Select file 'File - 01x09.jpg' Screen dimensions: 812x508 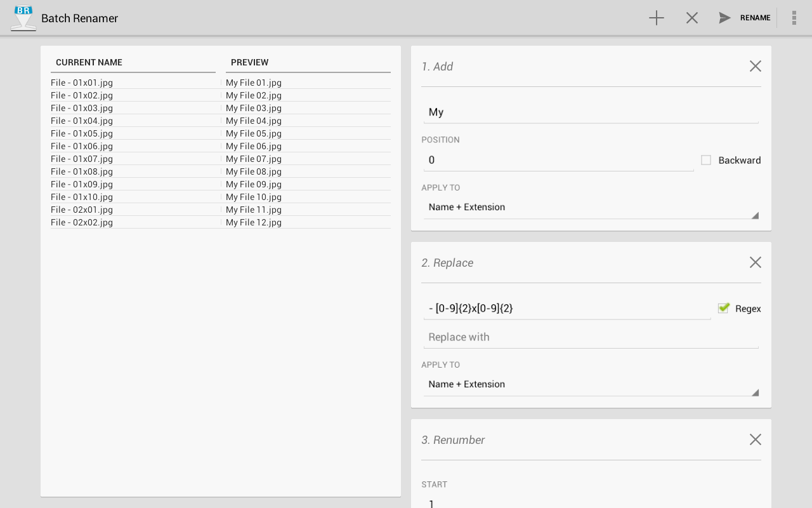pos(82,184)
